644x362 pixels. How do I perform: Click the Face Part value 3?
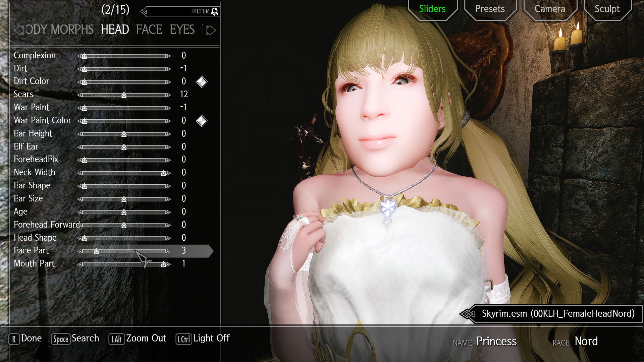click(184, 251)
